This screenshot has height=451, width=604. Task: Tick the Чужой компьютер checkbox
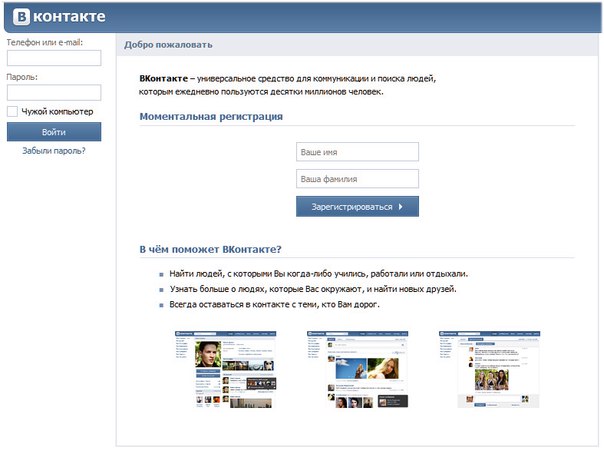[x=12, y=112]
